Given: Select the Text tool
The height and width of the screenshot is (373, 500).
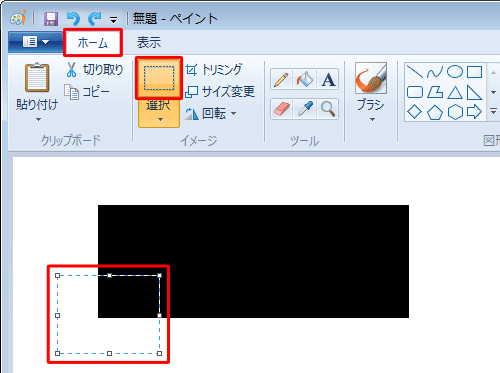Looking at the screenshot, I should [328, 79].
